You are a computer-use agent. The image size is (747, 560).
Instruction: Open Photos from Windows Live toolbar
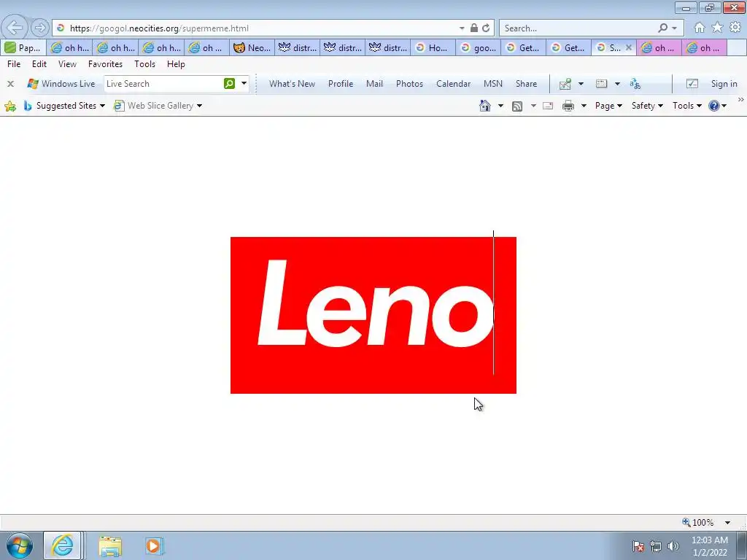(x=410, y=84)
